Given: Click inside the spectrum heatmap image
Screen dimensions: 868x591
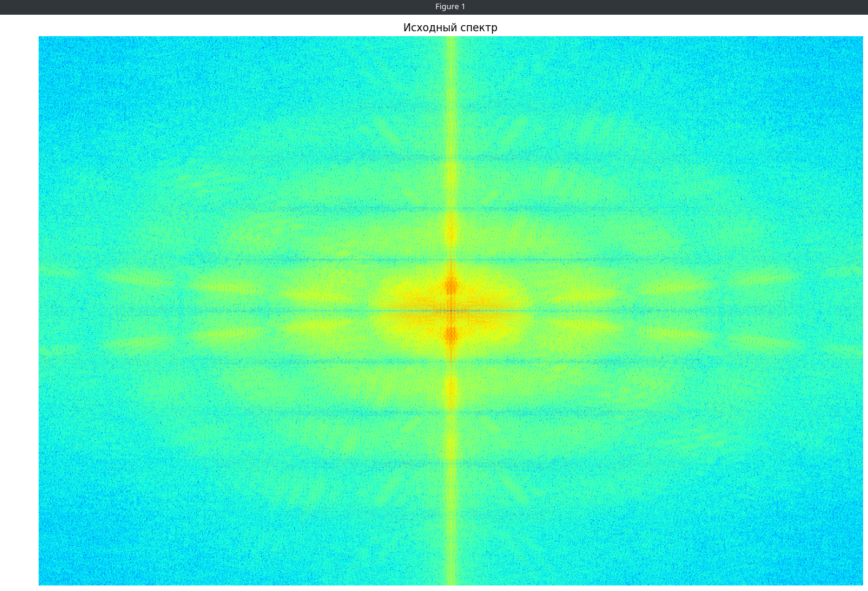Looking at the screenshot, I should point(451,311).
